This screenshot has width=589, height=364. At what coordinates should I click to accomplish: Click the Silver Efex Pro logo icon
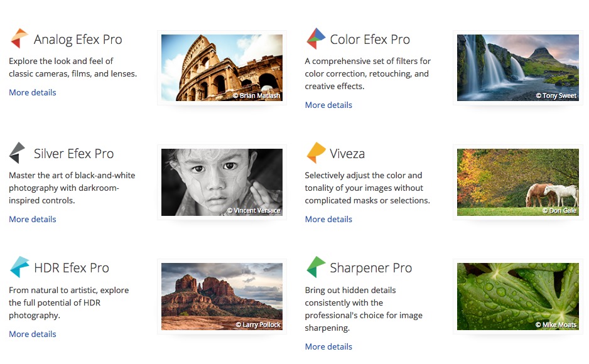click(x=18, y=153)
